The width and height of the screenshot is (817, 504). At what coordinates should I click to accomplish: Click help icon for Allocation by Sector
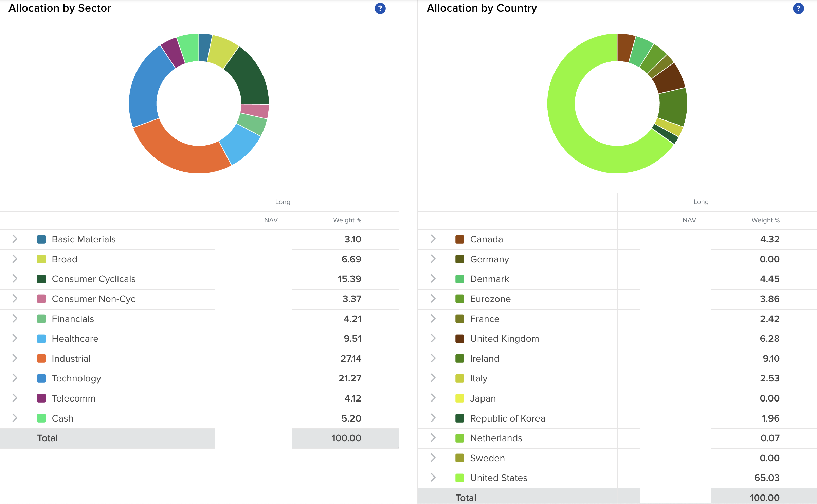tap(380, 8)
